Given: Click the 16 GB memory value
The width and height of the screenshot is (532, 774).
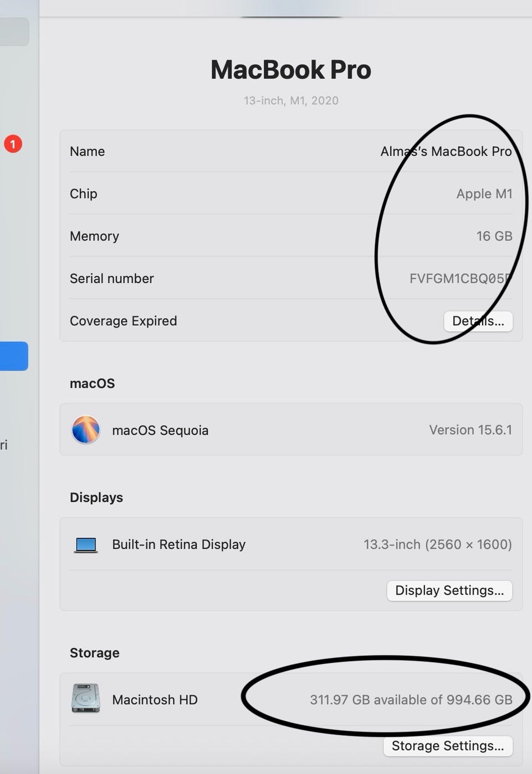Looking at the screenshot, I should point(494,236).
